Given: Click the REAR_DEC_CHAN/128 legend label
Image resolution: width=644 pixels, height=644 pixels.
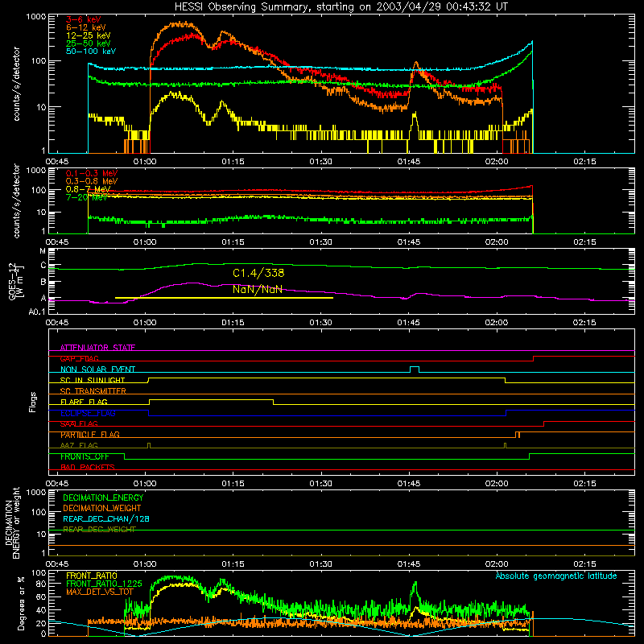Looking at the screenshot, I should coord(106,519).
